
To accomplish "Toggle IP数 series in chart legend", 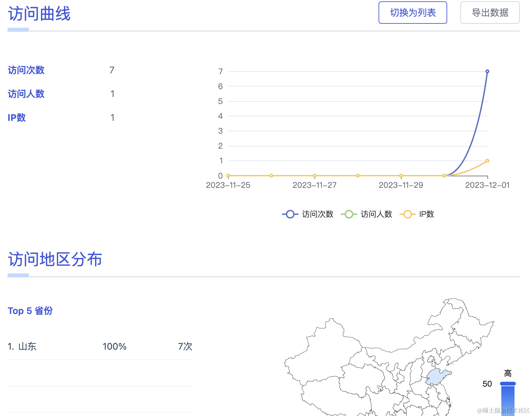I will [426, 214].
